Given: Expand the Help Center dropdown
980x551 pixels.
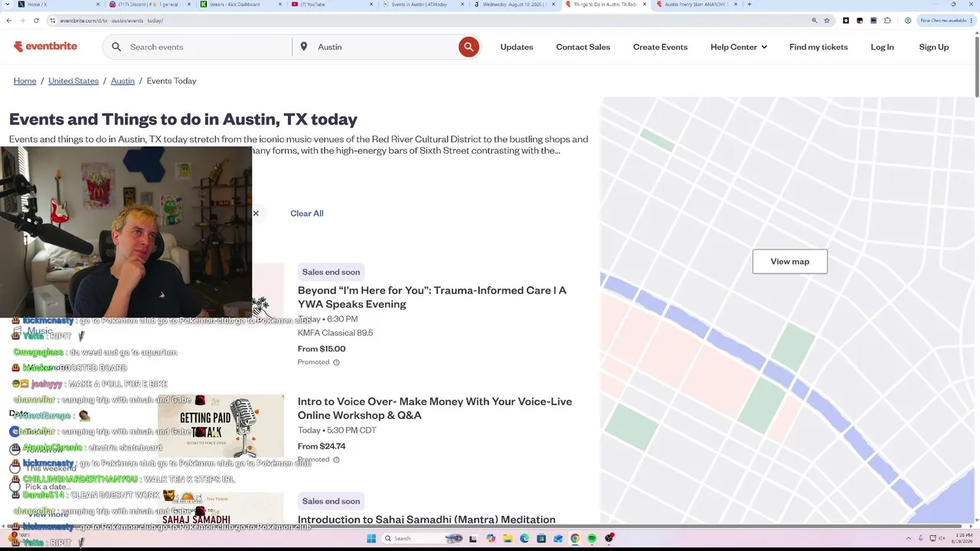Looking at the screenshot, I should coord(738,47).
